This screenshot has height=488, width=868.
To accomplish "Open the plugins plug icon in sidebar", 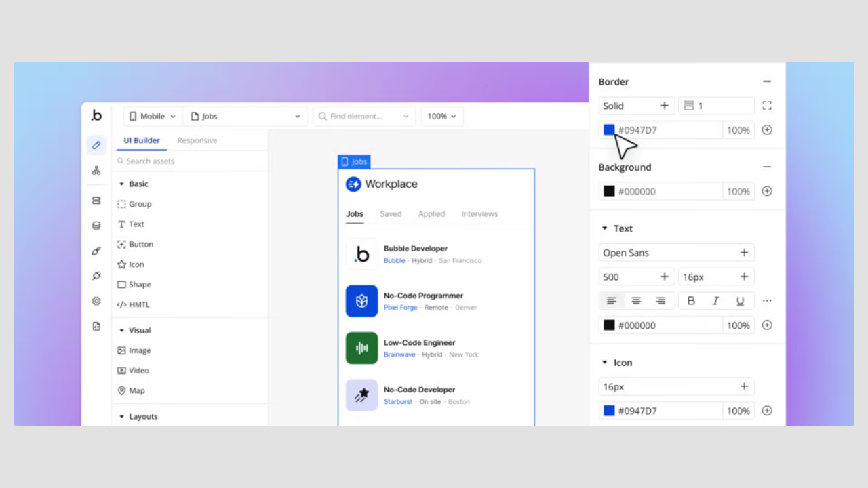I will point(96,276).
